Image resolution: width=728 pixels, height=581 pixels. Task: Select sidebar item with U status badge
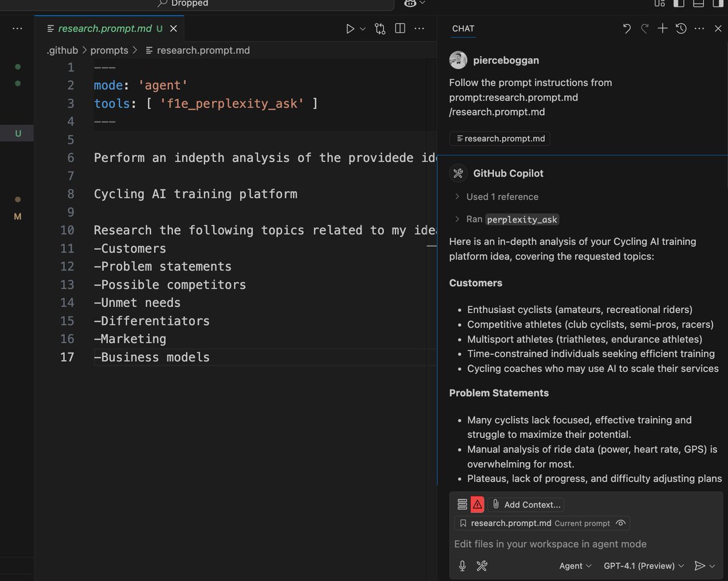pyautogui.click(x=17, y=133)
